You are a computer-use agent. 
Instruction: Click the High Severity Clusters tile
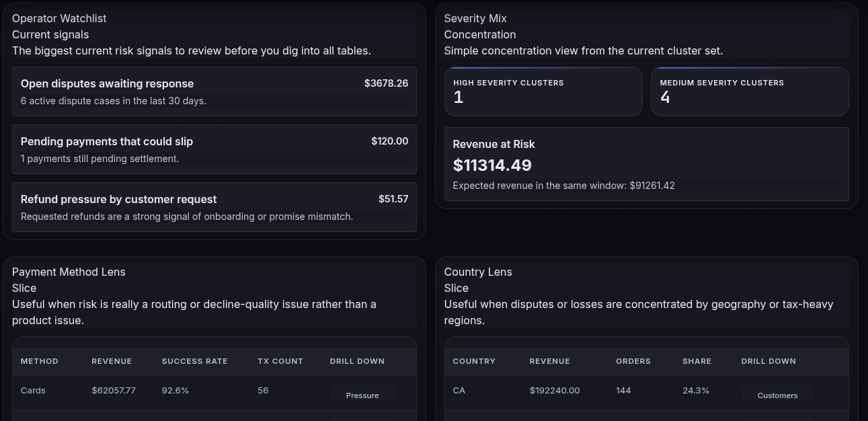click(x=543, y=91)
